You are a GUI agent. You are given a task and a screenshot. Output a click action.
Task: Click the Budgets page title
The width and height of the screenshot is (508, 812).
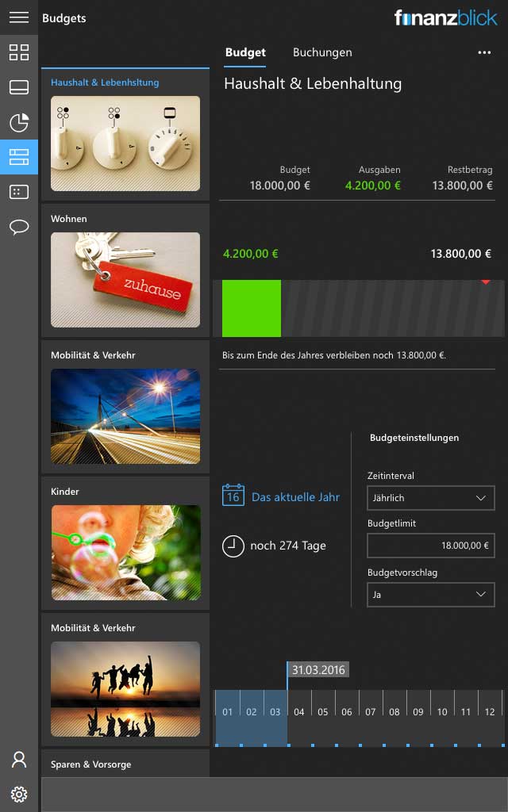pyautogui.click(x=64, y=18)
